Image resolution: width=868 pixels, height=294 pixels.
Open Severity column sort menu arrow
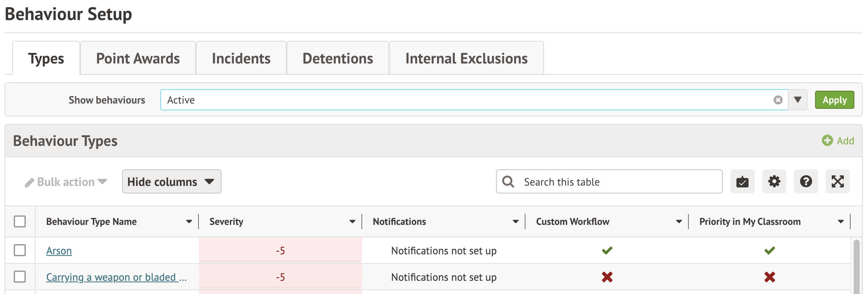pos(352,221)
